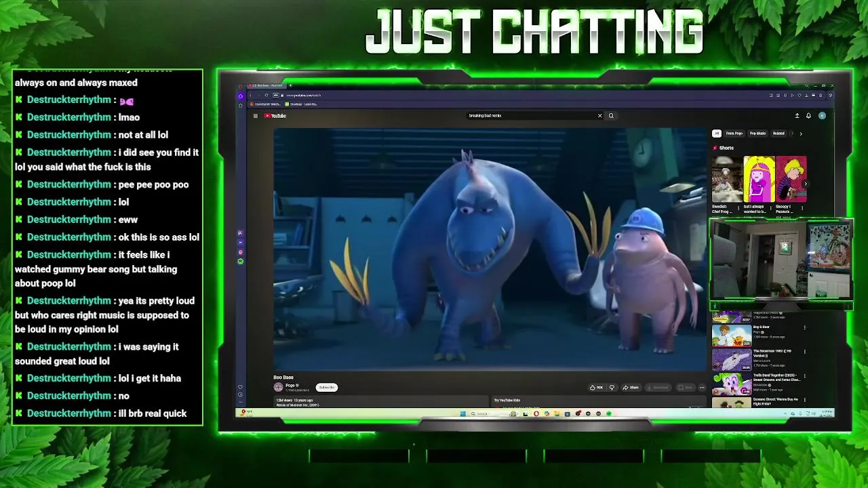Viewport: 868px width, 488px height.
Task: Clear the search box with the X
Action: coord(599,116)
